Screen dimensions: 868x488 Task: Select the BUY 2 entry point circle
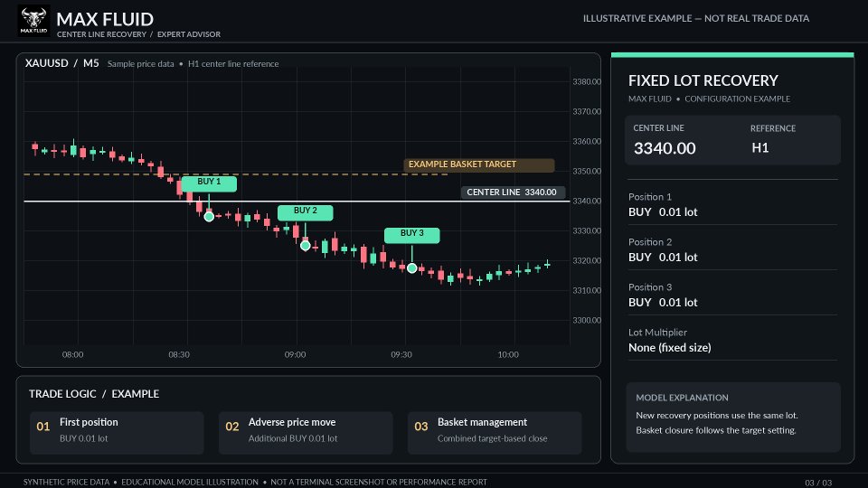point(305,246)
